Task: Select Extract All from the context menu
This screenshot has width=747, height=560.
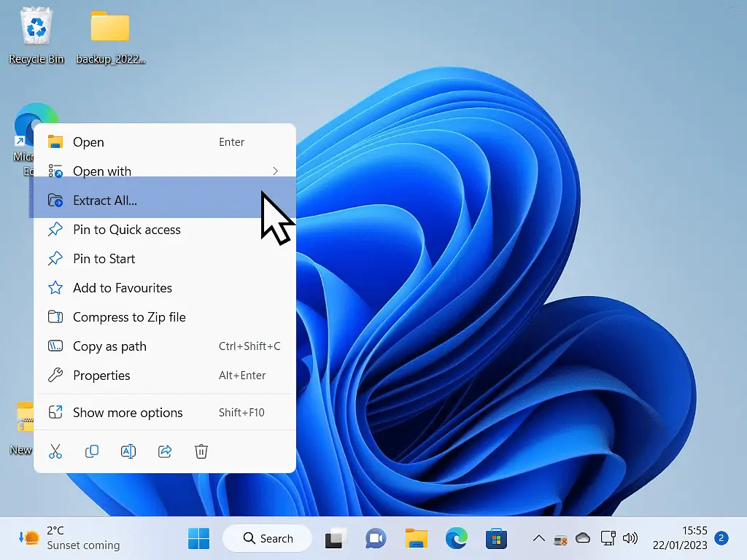Action: pyautogui.click(x=107, y=200)
